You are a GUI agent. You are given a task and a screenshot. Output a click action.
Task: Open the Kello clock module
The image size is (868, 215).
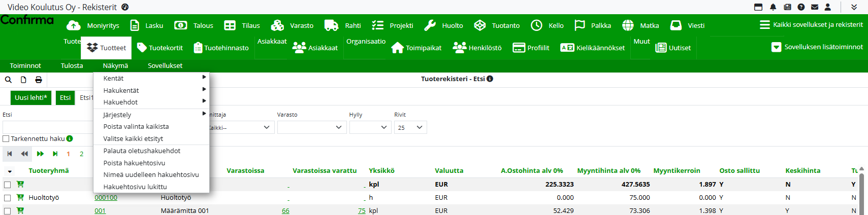pyautogui.click(x=547, y=25)
